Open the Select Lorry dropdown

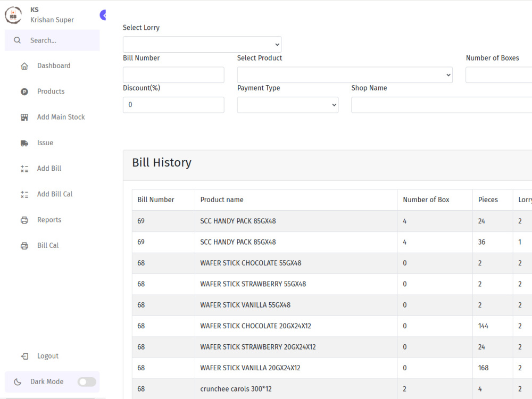pyautogui.click(x=202, y=45)
